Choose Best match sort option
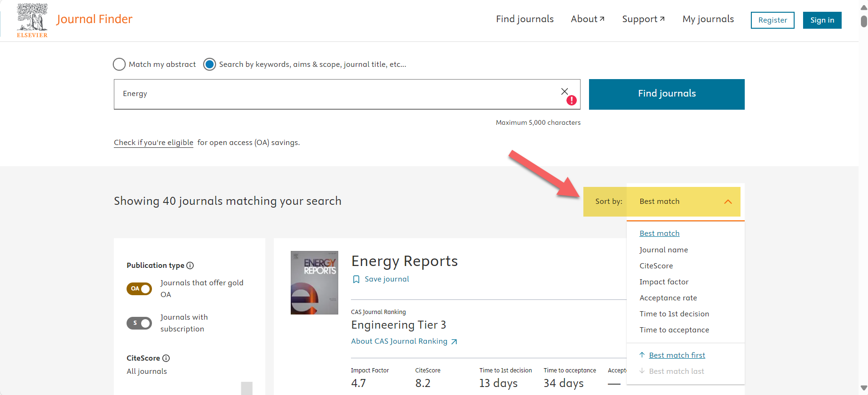Viewport: 868px width, 395px height. (x=659, y=234)
